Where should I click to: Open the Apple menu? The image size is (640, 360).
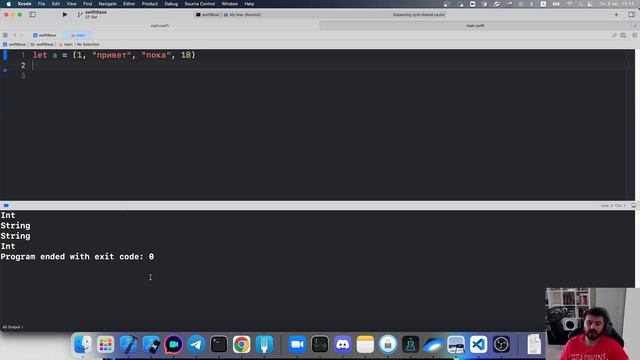coord(9,4)
